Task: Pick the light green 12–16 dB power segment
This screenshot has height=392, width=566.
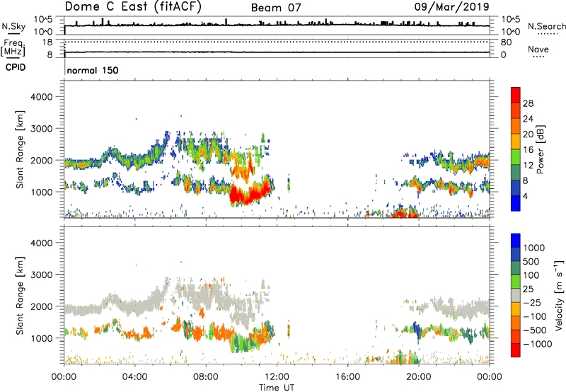Action: pos(516,156)
